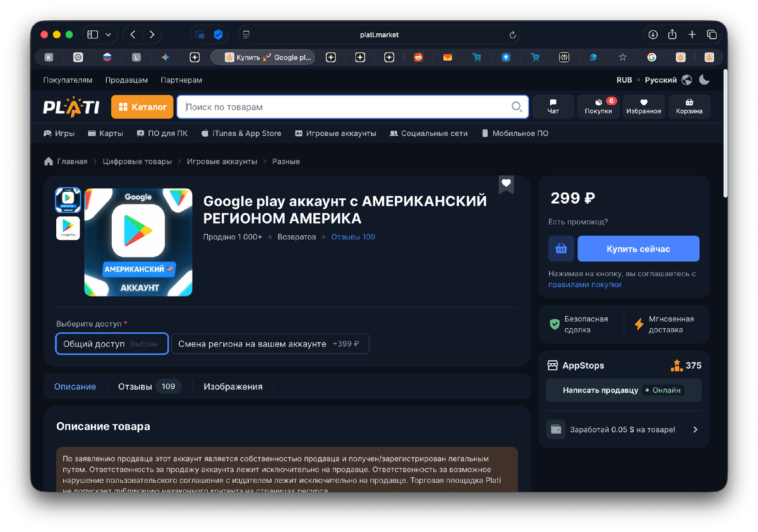Open the Игровые аккаунты category

coord(335,133)
